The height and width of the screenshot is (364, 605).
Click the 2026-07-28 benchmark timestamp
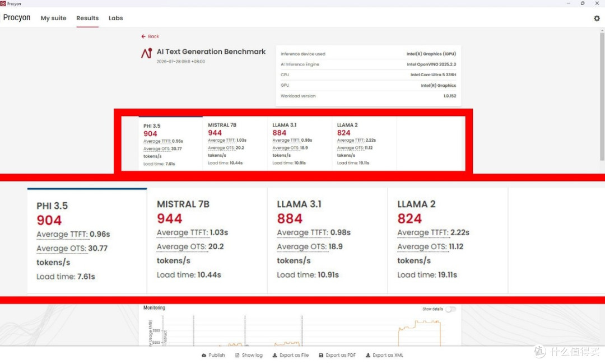tap(180, 62)
